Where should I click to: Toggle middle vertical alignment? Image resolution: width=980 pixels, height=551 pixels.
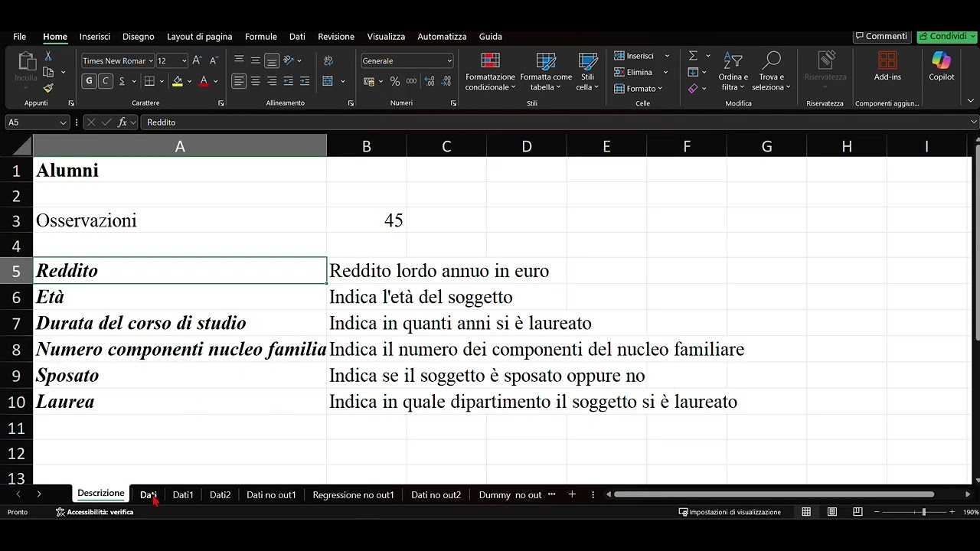[256, 60]
